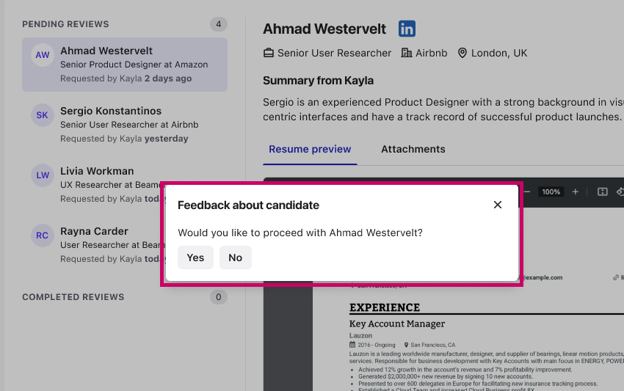Select the Resume preview tab
This screenshot has height=391, width=624.
tap(310, 149)
